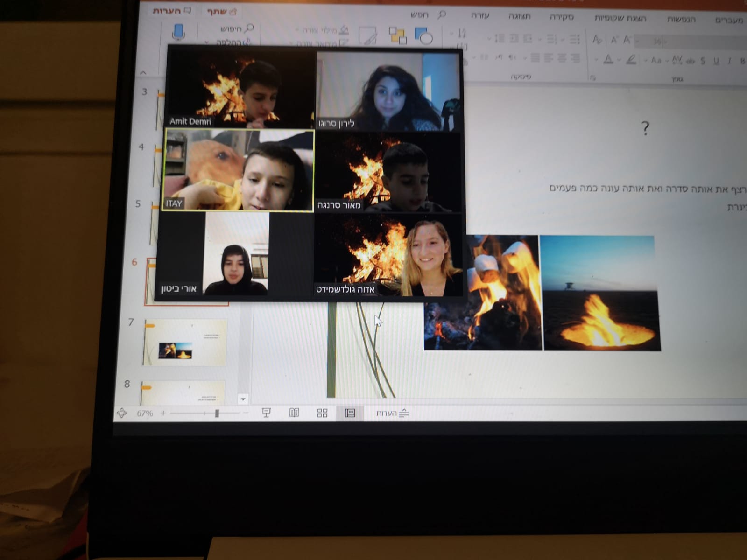Open the Animations (הנפשות) tab
Image resolution: width=747 pixels, height=560 pixels.
click(681, 19)
